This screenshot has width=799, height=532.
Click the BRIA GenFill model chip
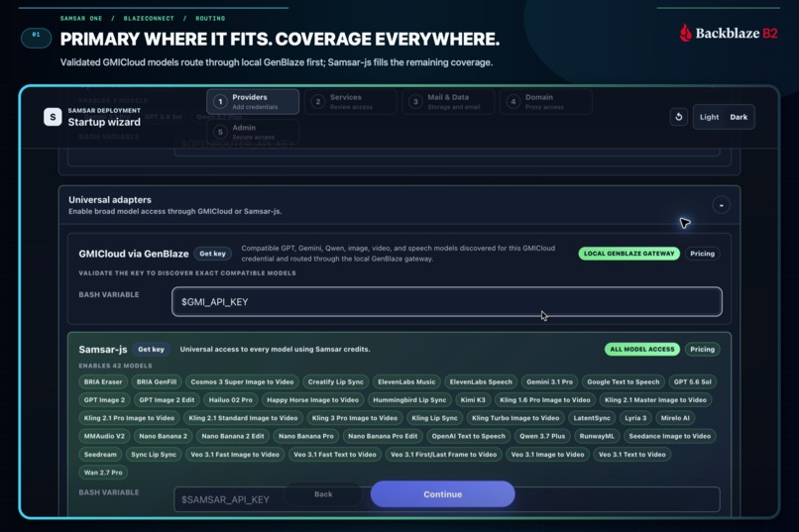157,381
